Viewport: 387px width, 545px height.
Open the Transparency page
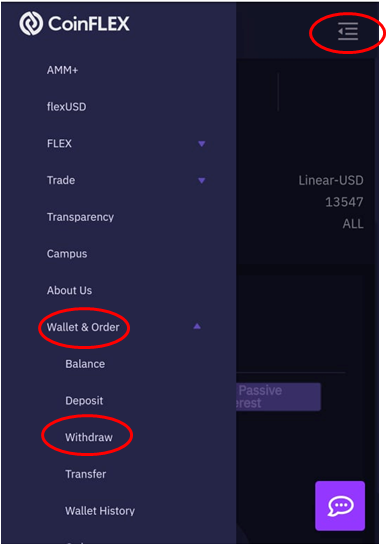[80, 217]
